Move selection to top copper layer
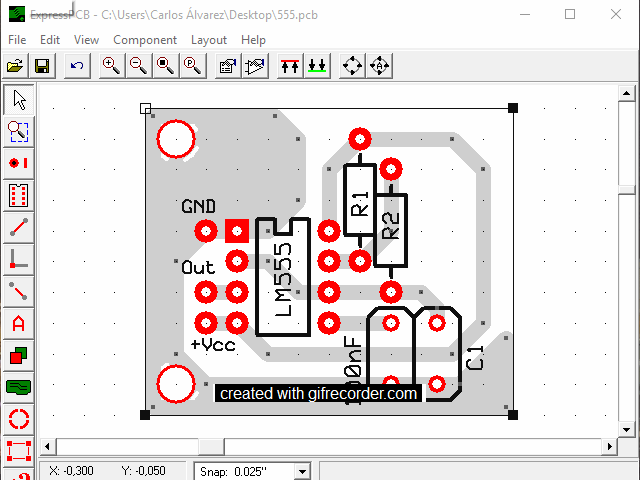This screenshot has height=480, width=640. pos(290,65)
